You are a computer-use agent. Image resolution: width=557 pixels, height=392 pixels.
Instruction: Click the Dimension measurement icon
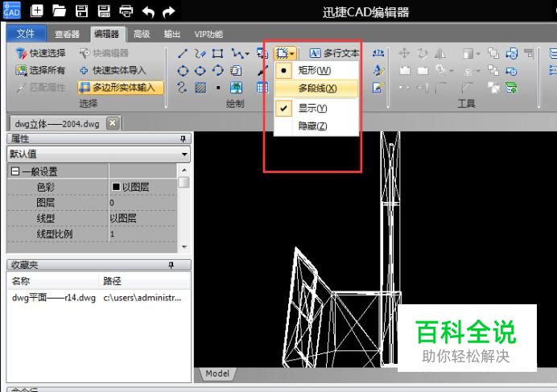(x=378, y=54)
